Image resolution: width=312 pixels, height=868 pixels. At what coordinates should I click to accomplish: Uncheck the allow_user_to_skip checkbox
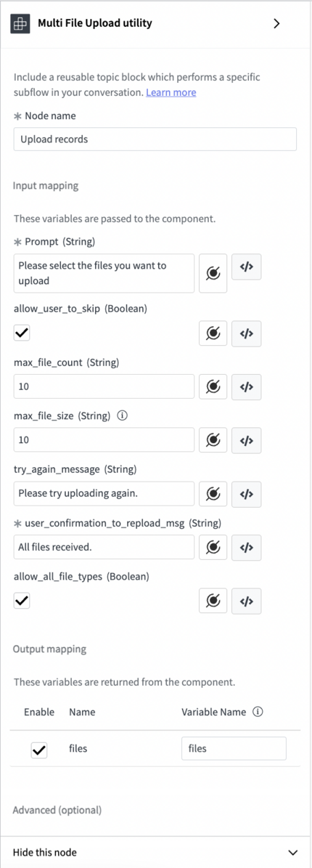(22, 333)
